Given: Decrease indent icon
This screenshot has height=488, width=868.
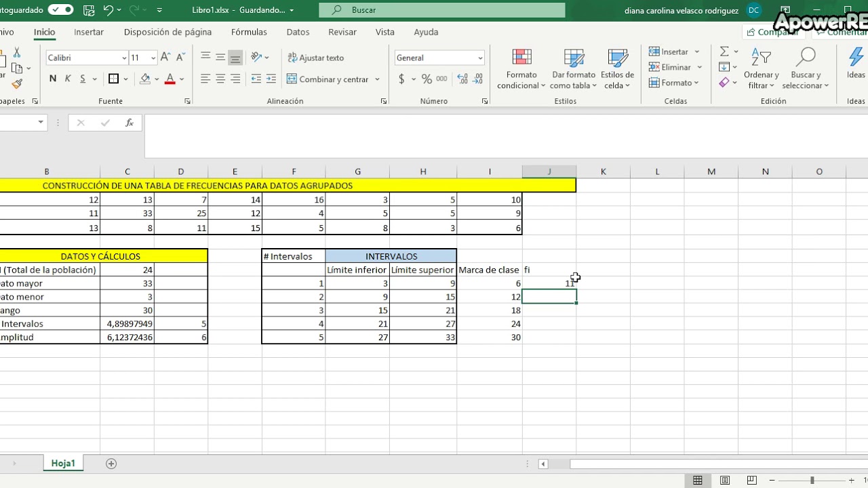Looking at the screenshot, I should tap(256, 79).
